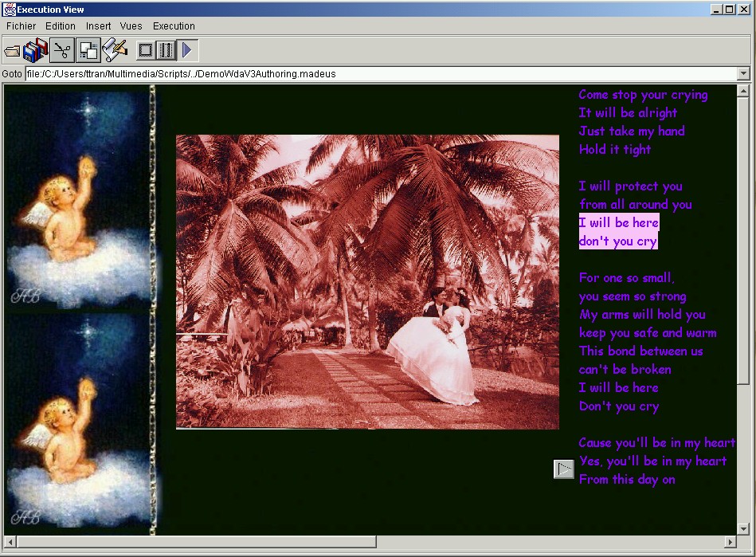This screenshot has width=756, height=557.
Task: Click the pause bars playback button
Action: click(166, 50)
